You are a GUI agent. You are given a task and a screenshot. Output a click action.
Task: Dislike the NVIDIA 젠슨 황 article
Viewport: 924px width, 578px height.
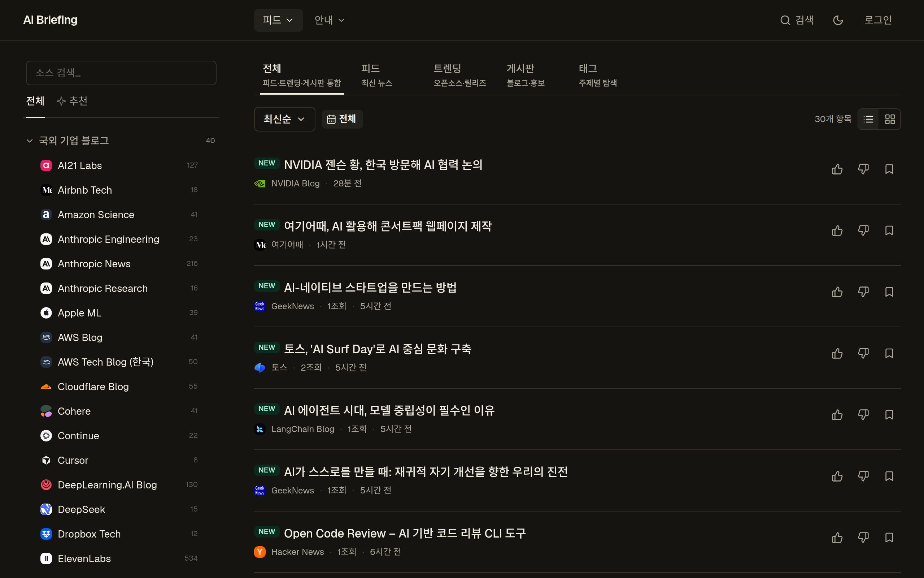tap(863, 169)
